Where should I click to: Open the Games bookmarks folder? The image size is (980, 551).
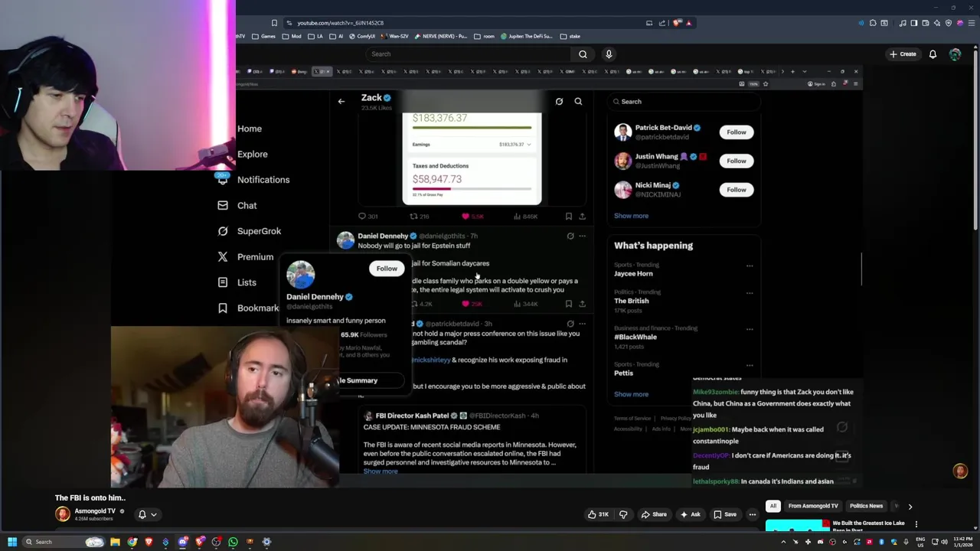263,36
